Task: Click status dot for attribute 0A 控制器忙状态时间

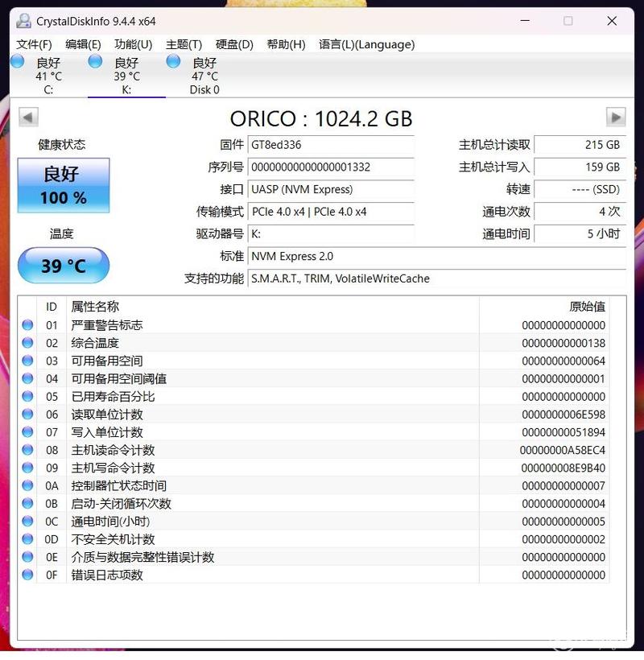Action: pyautogui.click(x=28, y=485)
